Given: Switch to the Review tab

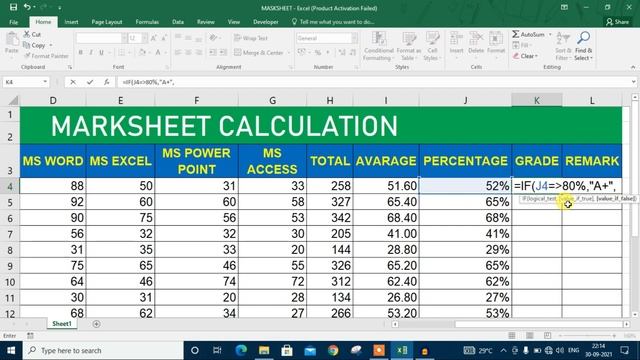Looking at the screenshot, I should [x=206, y=22].
